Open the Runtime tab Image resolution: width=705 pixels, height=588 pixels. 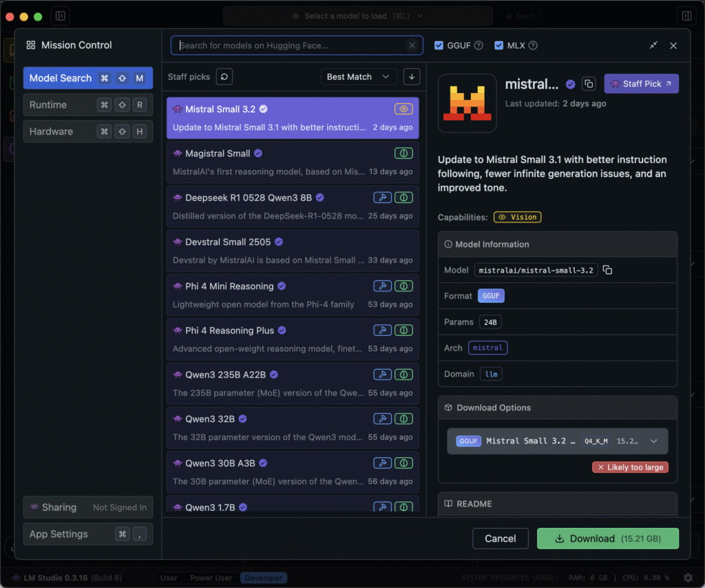(88, 105)
